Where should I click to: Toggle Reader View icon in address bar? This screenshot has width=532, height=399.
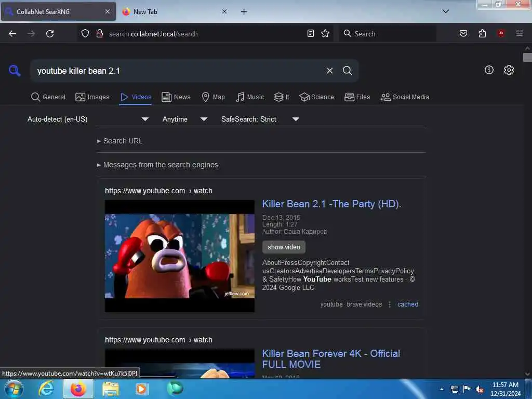click(311, 33)
